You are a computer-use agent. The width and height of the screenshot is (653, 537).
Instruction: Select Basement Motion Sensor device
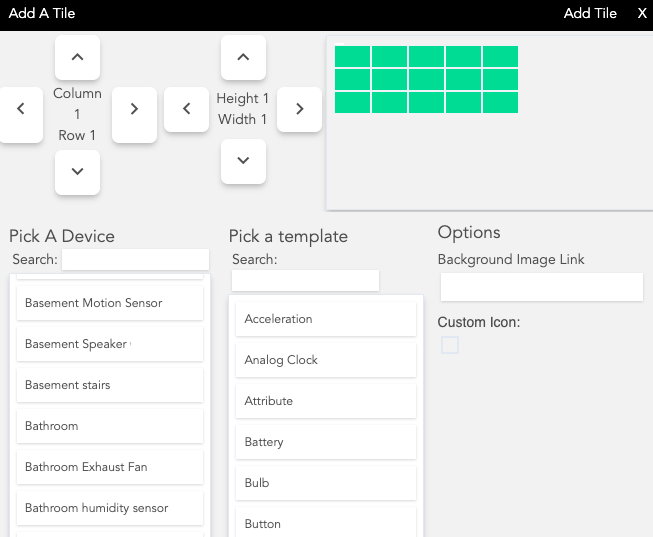110,303
